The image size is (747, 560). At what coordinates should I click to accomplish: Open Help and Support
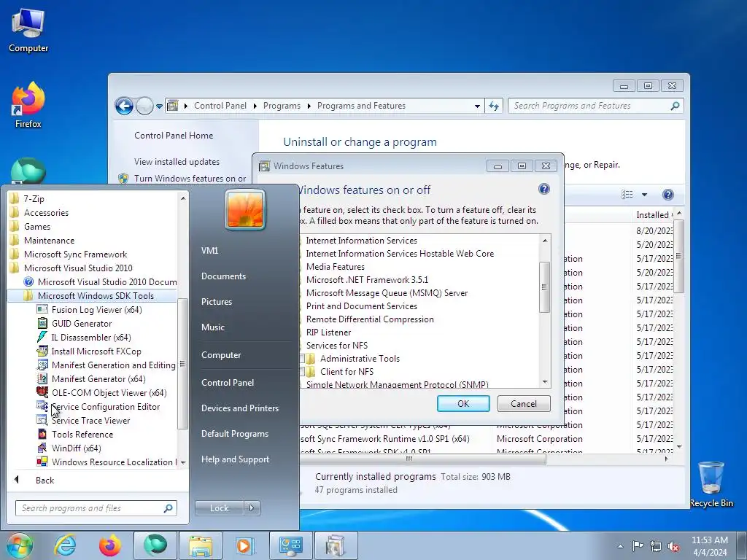(235, 459)
